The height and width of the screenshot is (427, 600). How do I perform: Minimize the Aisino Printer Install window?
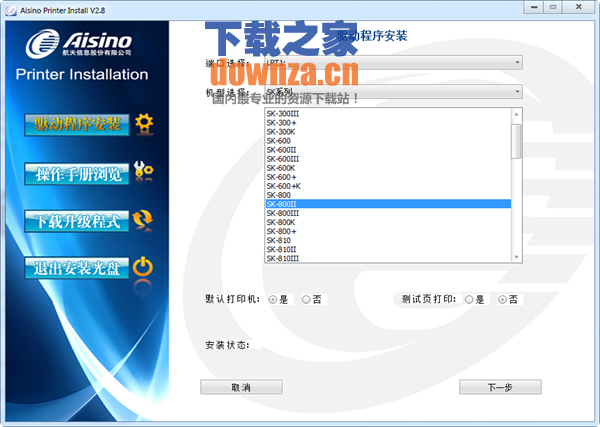[534, 7]
